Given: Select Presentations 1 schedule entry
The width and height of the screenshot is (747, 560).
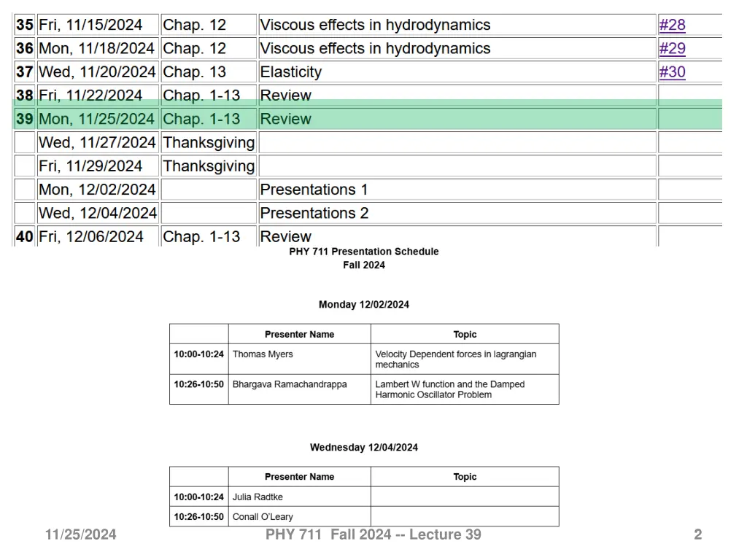Looking at the screenshot, I should pos(457,190).
